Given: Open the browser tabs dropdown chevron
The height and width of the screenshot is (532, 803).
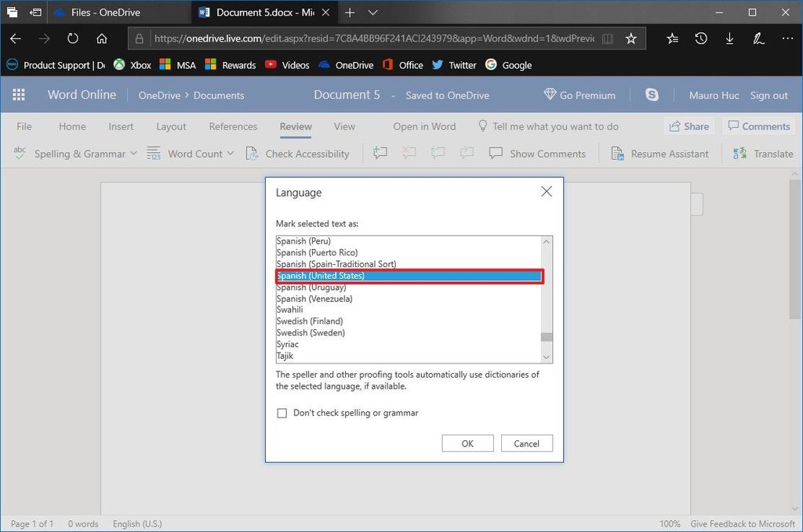Looking at the screenshot, I should tap(372, 13).
